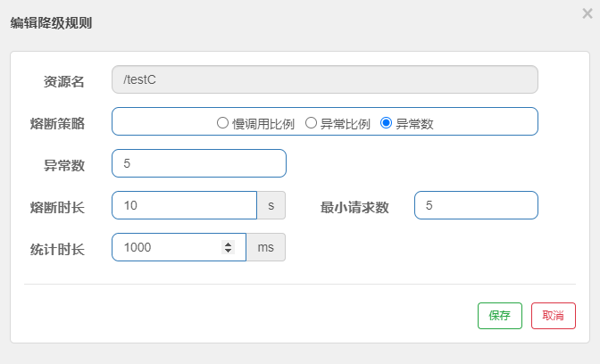Click the 统计时长 label text

point(57,249)
